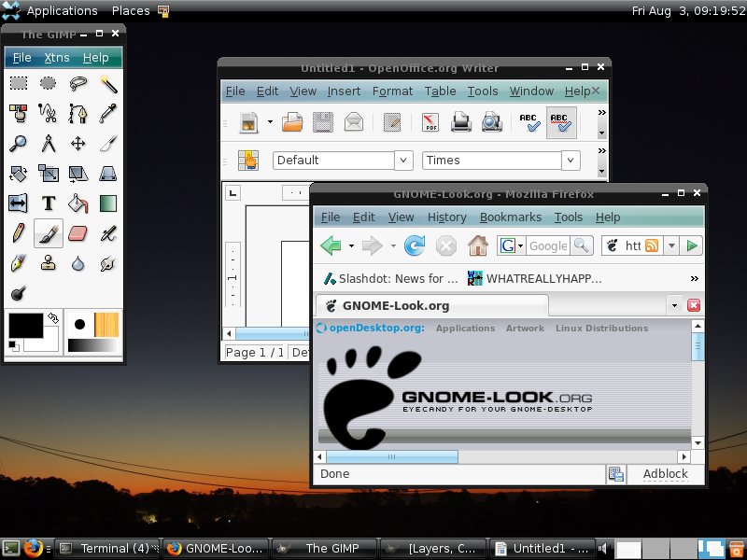Open the Slashdot bookmark link
The height and width of the screenshot is (560, 747).
(390, 278)
